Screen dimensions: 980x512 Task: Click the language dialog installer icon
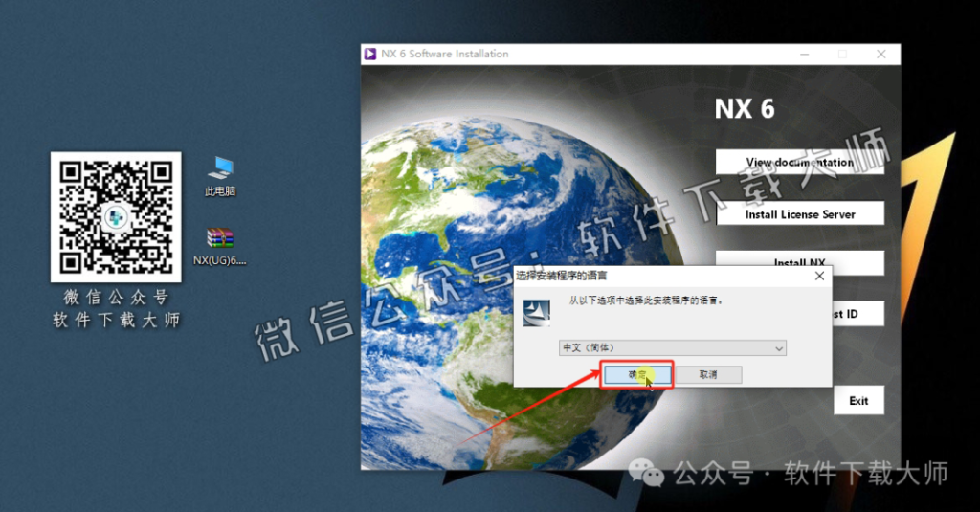(x=536, y=313)
